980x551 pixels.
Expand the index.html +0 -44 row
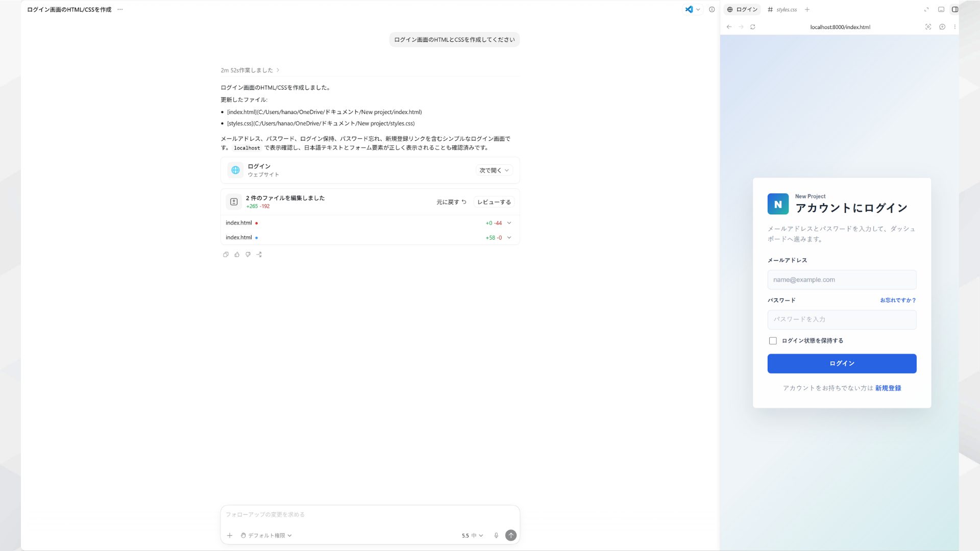click(509, 223)
